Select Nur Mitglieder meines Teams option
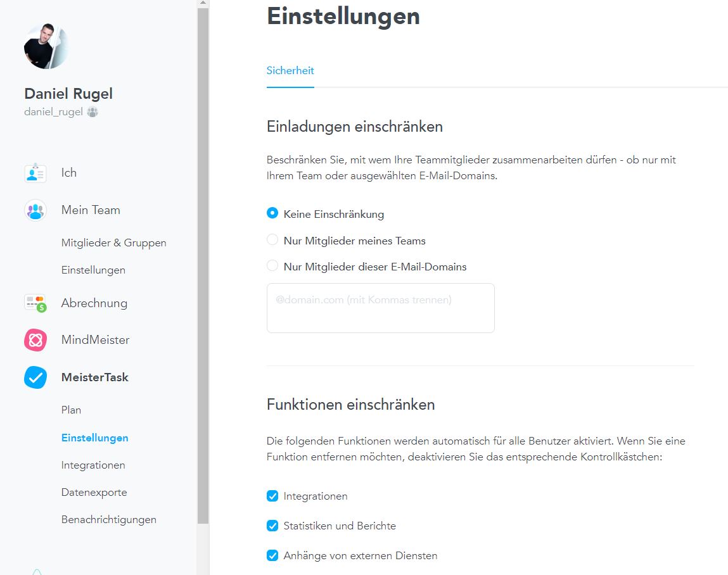The image size is (728, 575). [x=272, y=240]
